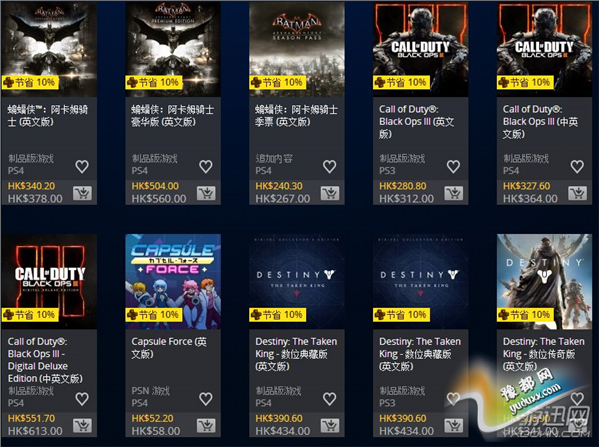Add Batman Season Pass HK$240.30 to cart
The image size is (599, 447).
tap(330, 193)
